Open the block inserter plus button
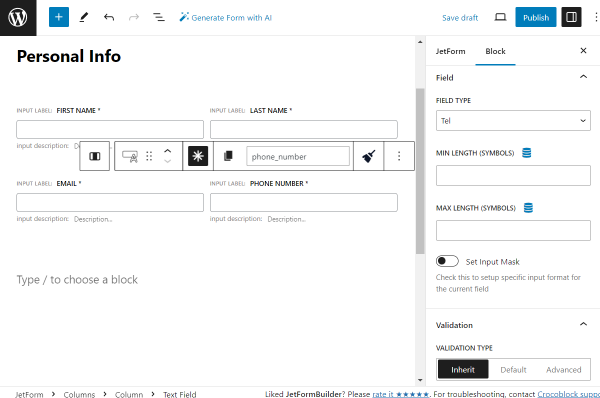The height and width of the screenshot is (398, 600). (59, 17)
